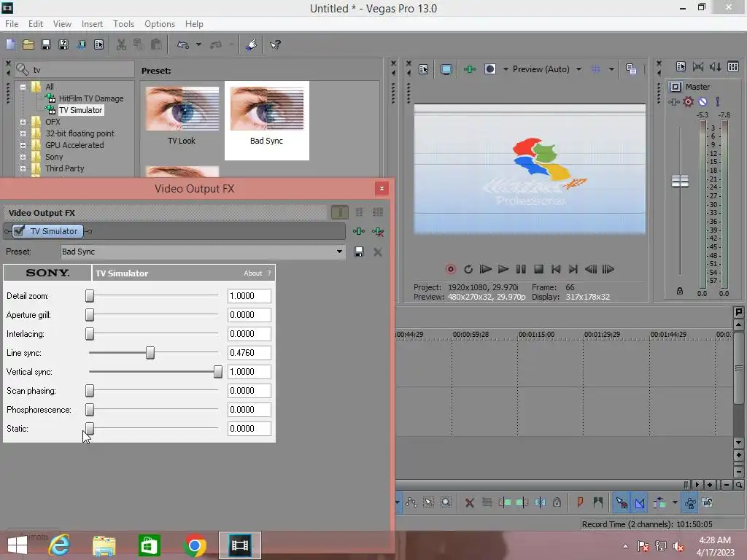Click the Insert marker icon in timeline toolbar
This screenshot has width=747, height=560.
click(580, 502)
